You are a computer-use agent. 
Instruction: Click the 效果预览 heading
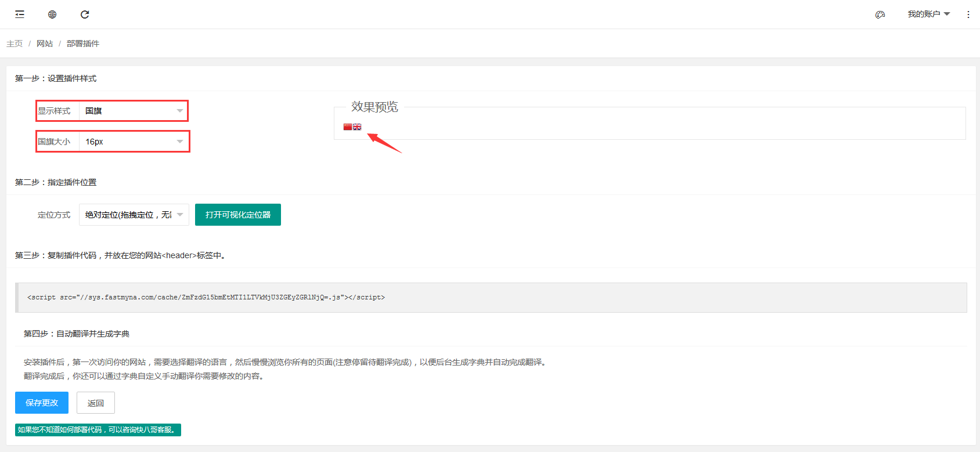coord(374,107)
